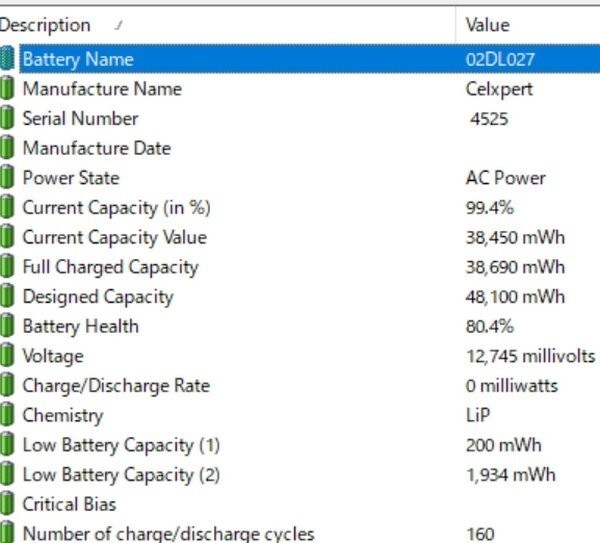Click the 12,745 millivolts value

click(x=531, y=356)
